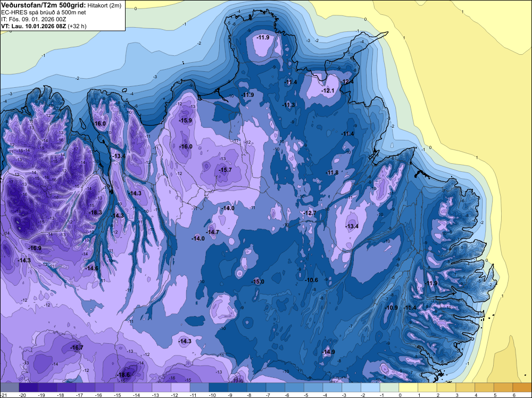Image resolution: width=532 pixels, height=398 pixels.
Task: Select the legend swatch labeled -15
Action: [123, 387]
